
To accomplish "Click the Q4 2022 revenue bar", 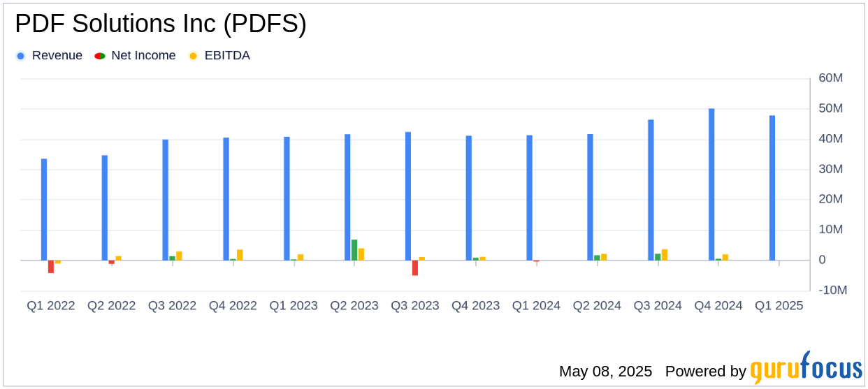I will (x=226, y=199).
